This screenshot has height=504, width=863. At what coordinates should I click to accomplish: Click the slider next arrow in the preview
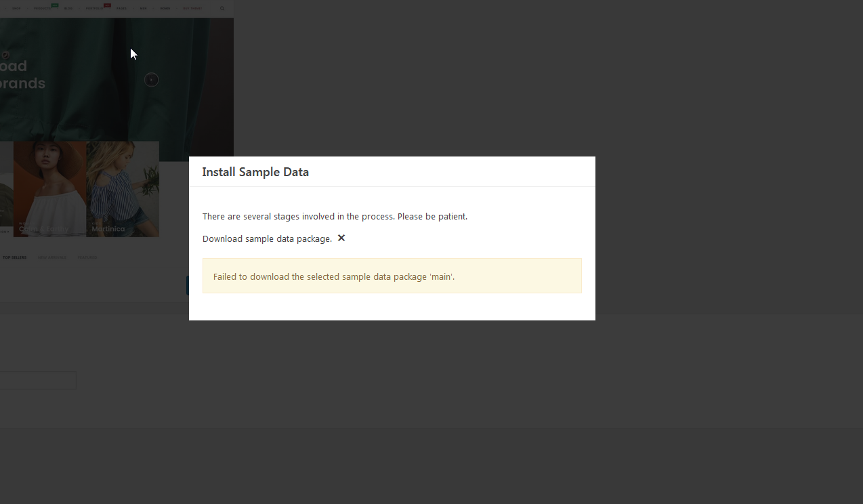(x=152, y=80)
